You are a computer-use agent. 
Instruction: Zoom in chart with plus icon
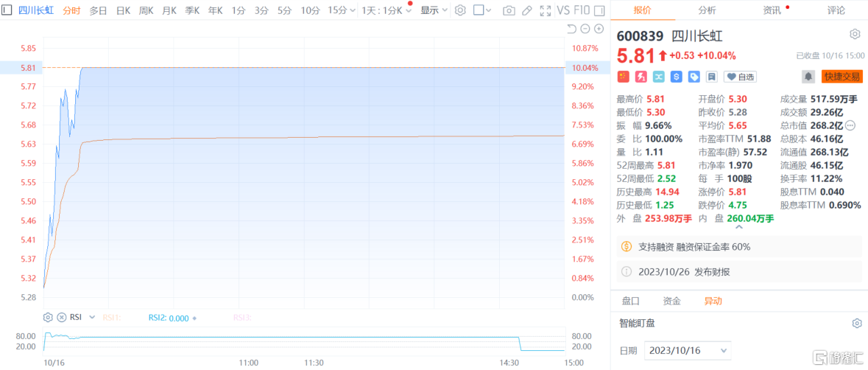pyautogui.click(x=599, y=29)
